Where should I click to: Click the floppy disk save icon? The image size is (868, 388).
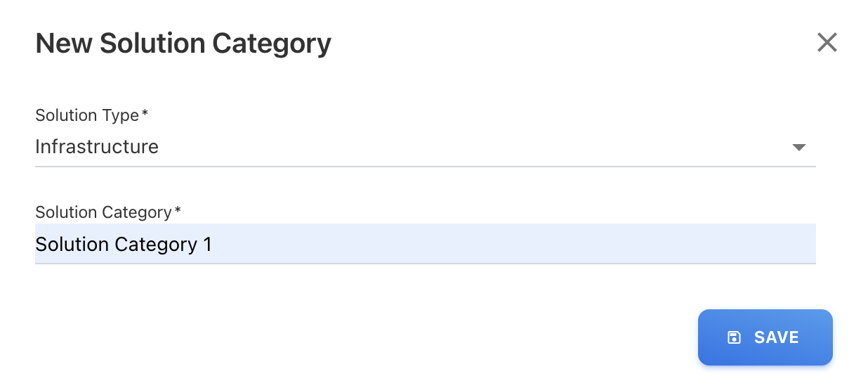tap(734, 337)
